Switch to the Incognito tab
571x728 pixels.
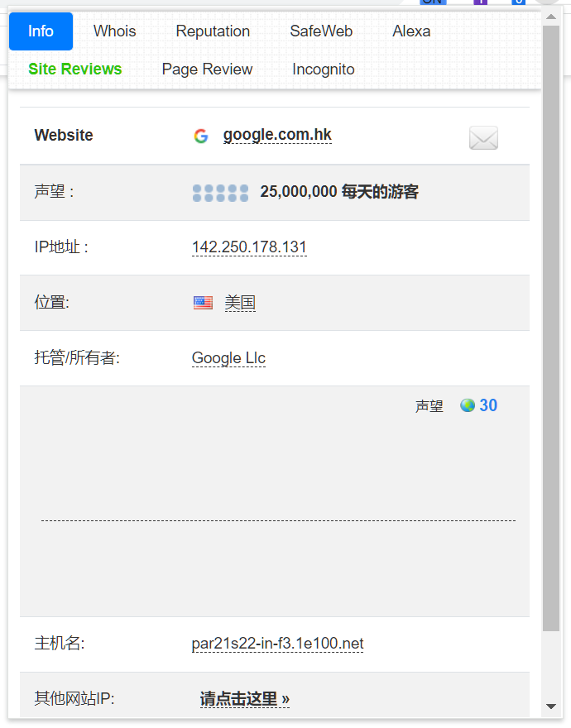[x=324, y=69]
